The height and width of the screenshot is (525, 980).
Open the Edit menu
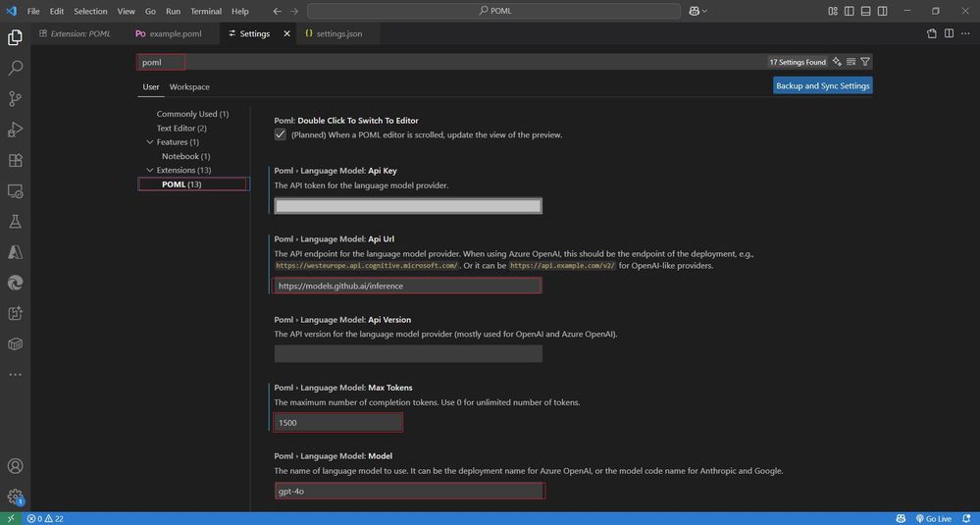(x=57, y=11)
